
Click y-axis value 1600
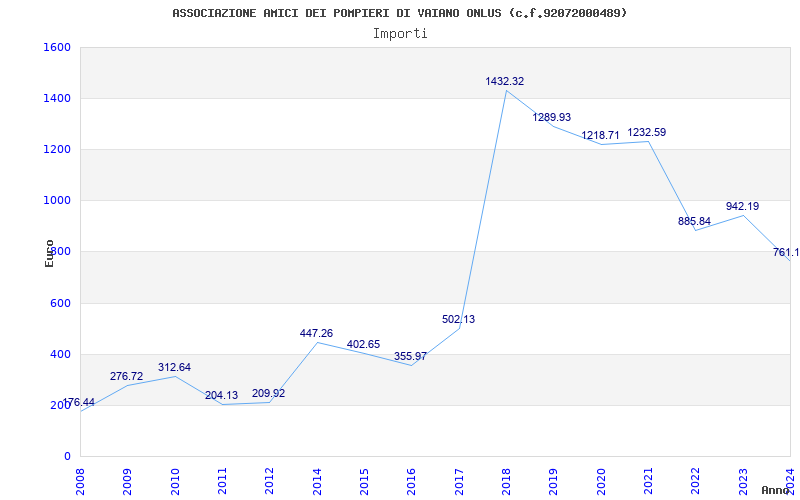tap(57, 47)
